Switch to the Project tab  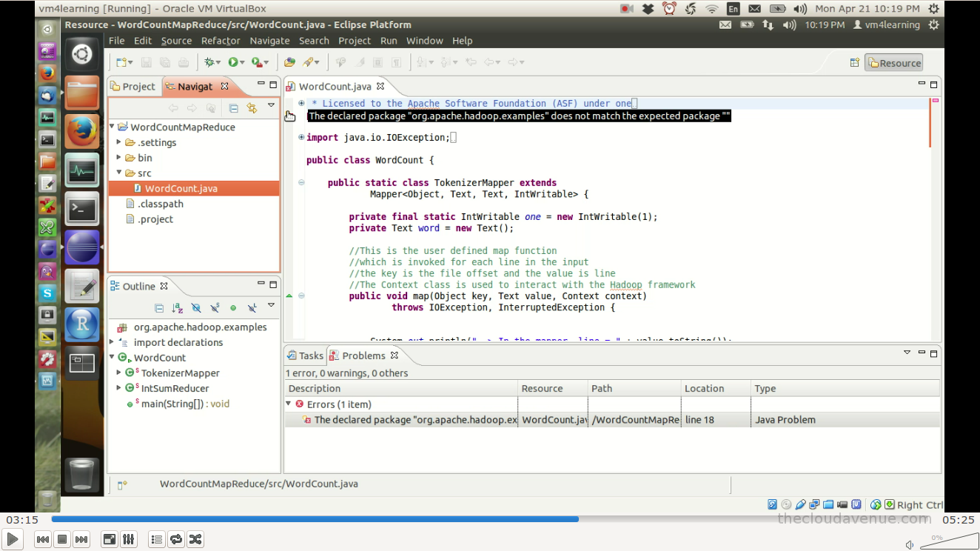click(133, 87)
